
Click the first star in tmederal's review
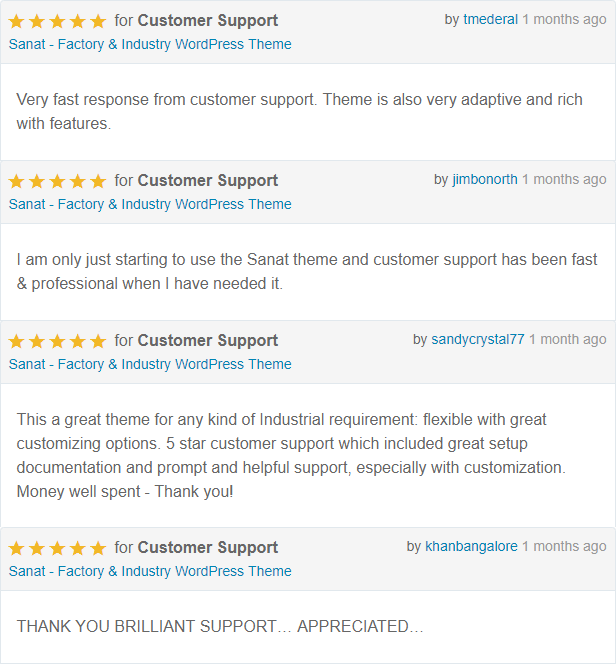tap(17, 21)
